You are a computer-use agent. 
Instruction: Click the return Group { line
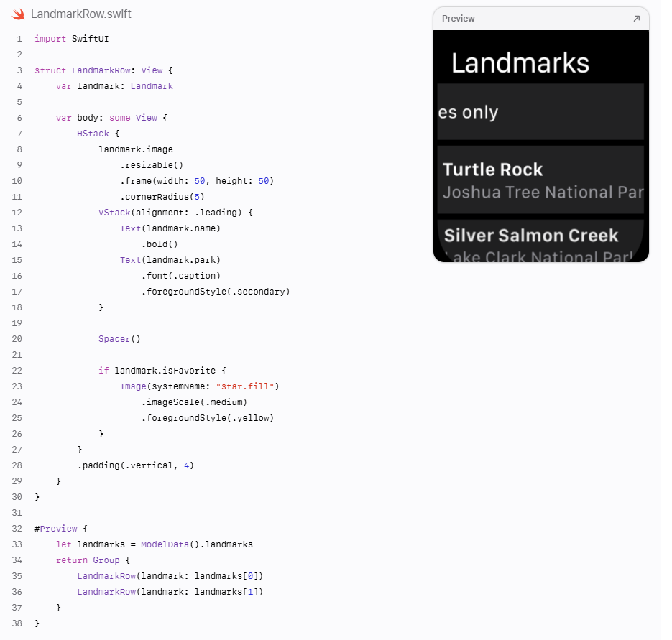(93, 560)
